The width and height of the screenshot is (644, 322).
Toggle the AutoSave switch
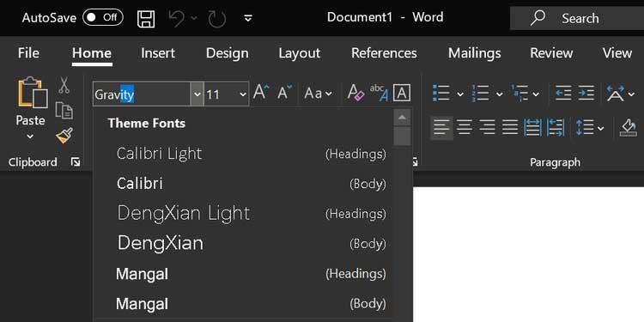coord(103,18)
